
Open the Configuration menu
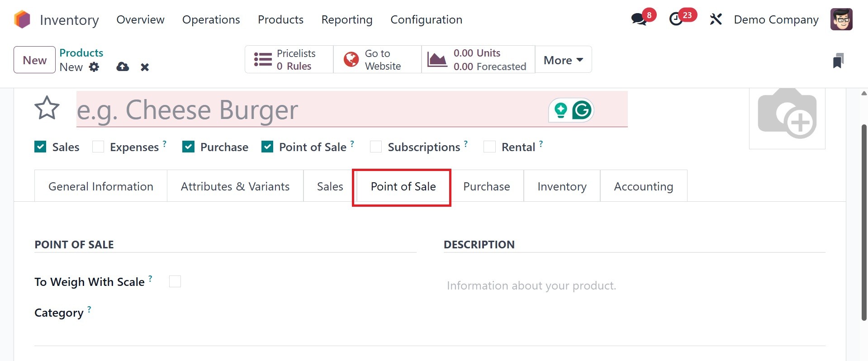pos(426,19)
